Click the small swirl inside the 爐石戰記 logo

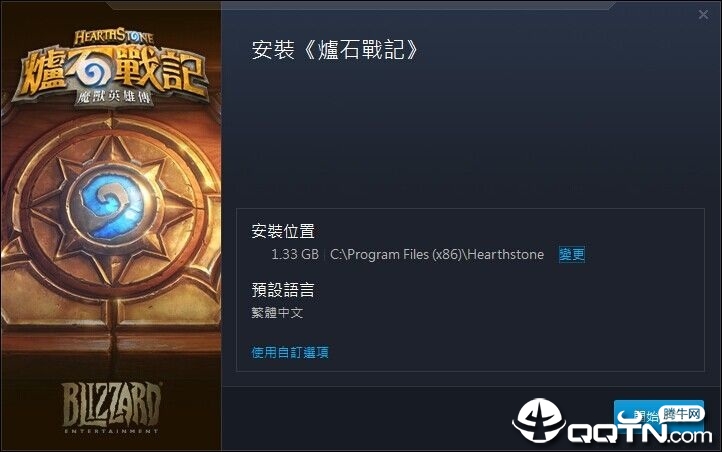pyautogui.click(x=95, y=72)
